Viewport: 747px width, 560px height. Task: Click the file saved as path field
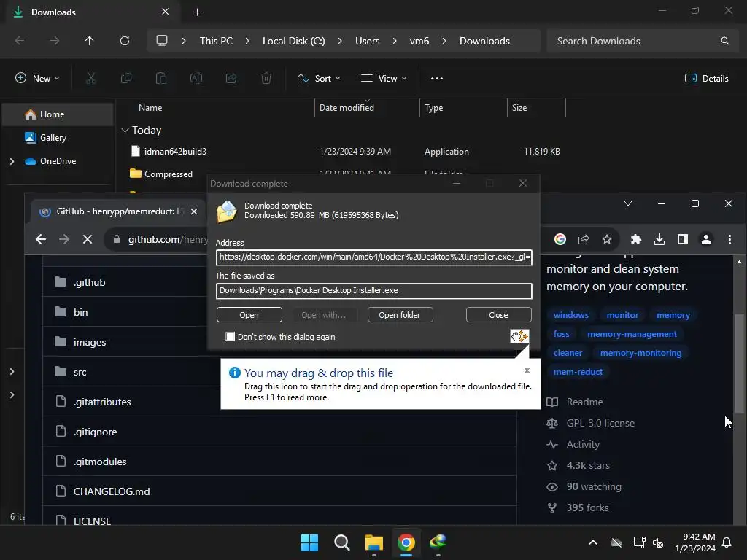click(374, 290)
